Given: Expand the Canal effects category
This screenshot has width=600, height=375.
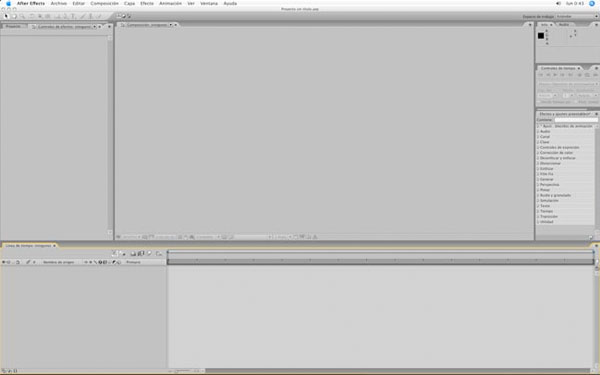Looking at the screenshot, I should 538,137.
